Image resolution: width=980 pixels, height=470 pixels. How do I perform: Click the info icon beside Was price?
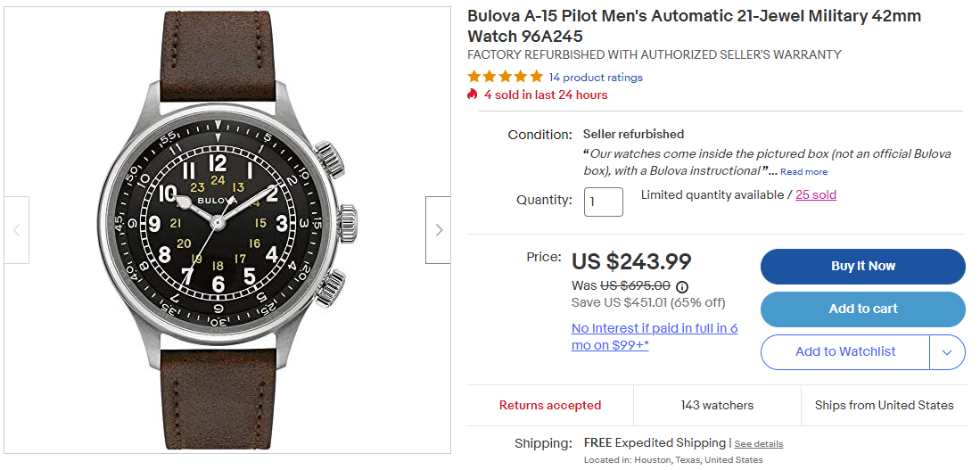coord(682,286)
